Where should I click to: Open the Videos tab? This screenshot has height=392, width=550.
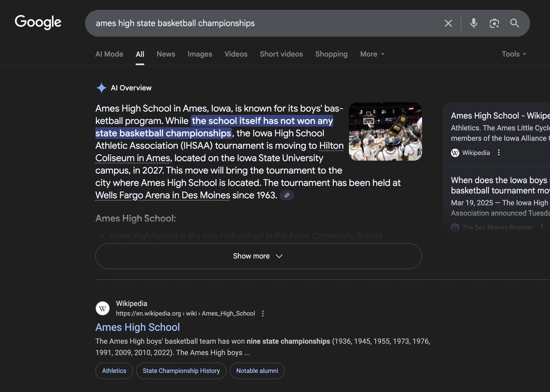coord(236,54)
